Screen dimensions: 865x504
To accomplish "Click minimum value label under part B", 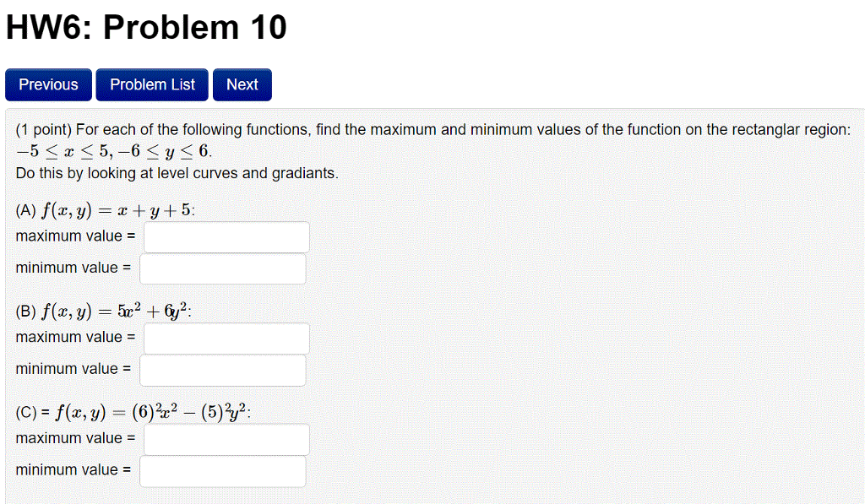I will click(72, 370).
